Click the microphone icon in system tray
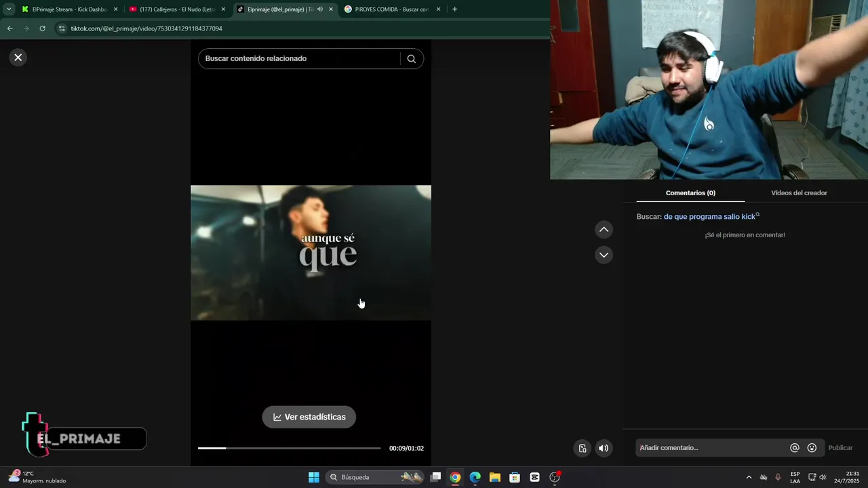 [x=778, y=477]
